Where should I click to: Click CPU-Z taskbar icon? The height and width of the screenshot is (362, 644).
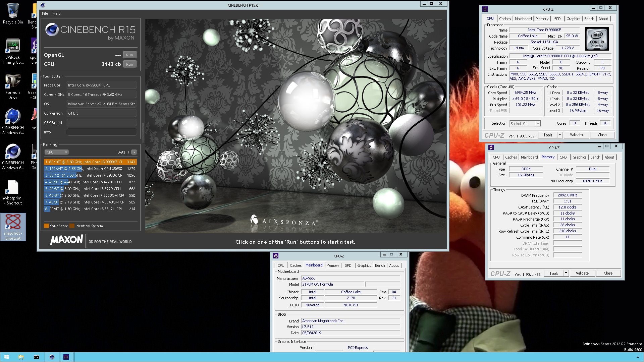[x=66, y=357]
